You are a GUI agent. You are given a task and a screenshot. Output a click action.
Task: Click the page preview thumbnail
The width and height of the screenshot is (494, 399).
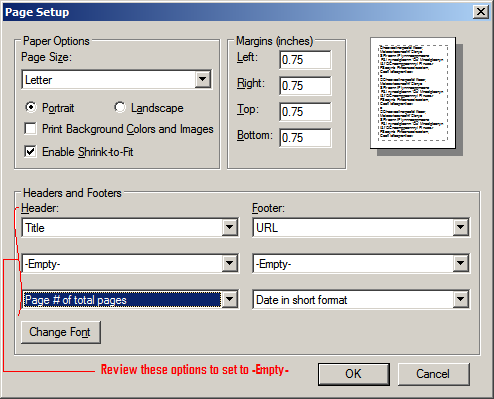pos(413,93)
